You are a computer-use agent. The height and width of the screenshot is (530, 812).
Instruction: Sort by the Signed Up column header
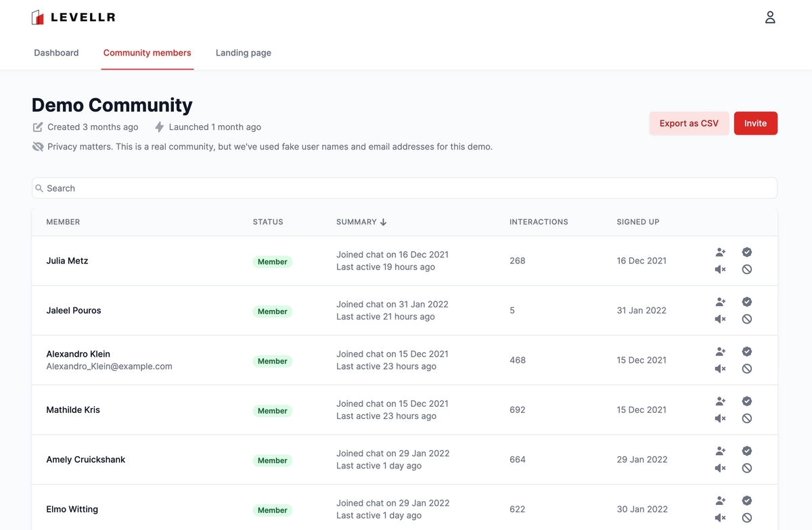(x=637, y=222)
